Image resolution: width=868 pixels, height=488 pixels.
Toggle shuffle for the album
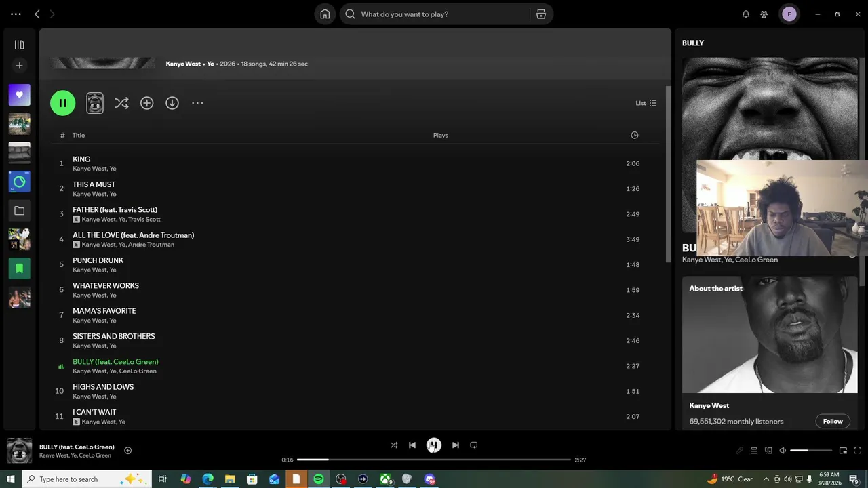coord(121,103)
